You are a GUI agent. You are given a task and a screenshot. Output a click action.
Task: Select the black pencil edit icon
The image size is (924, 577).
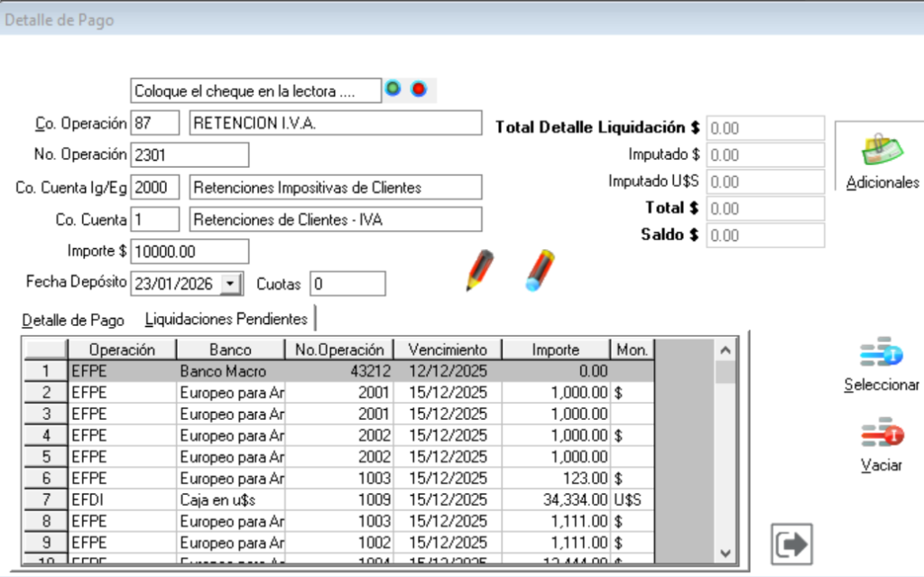[477, 270]
